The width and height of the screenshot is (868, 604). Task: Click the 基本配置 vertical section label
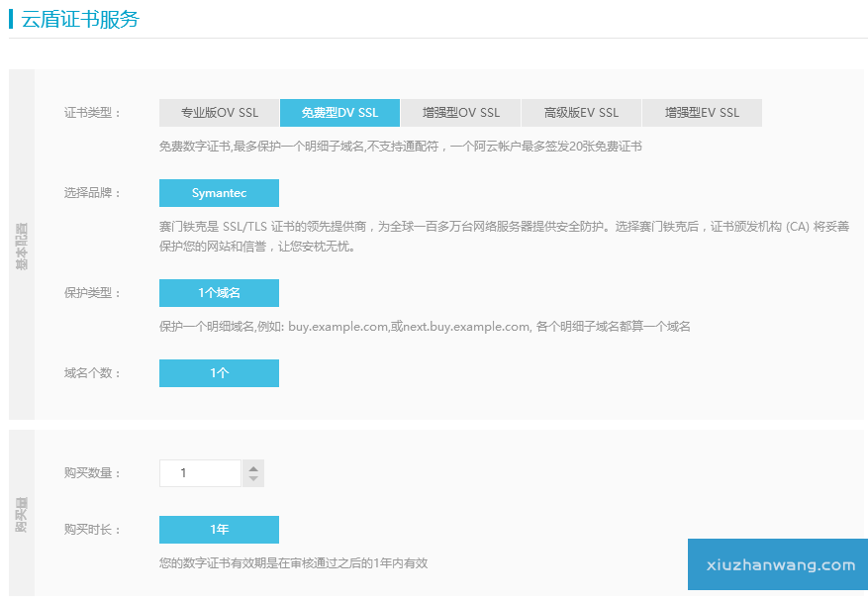point(22,245)
